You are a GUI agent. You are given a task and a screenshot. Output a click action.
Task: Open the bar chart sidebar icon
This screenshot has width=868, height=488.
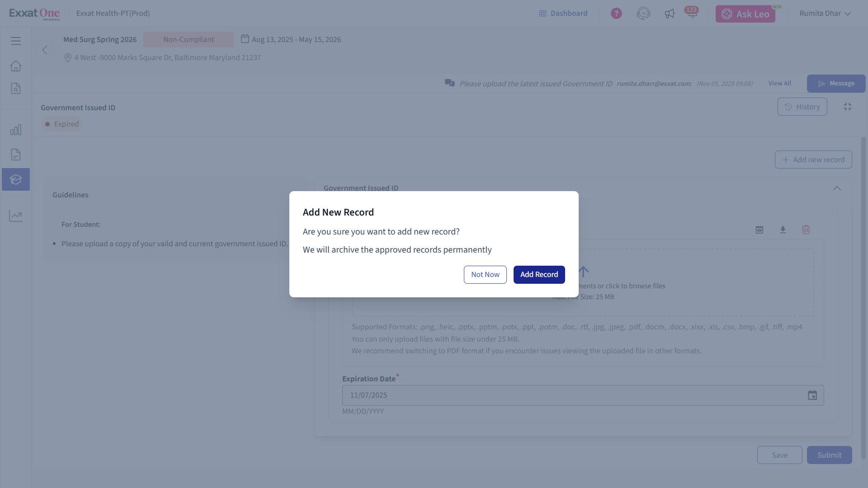click(x=16, y=130)
